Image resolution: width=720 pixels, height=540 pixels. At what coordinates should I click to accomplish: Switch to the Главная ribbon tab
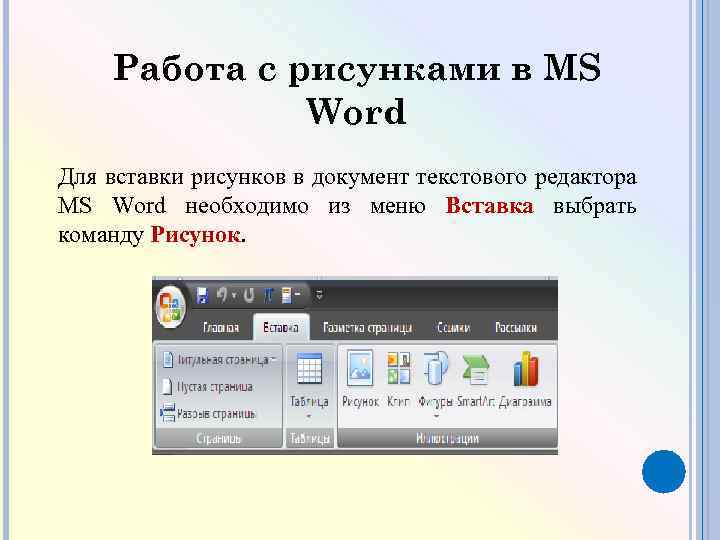click(x=221, y=327)
